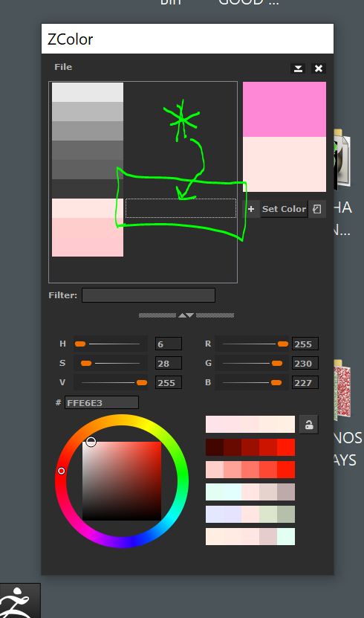Select the lightest gray swatch in the palette list
364x618 pixels.
88,92
